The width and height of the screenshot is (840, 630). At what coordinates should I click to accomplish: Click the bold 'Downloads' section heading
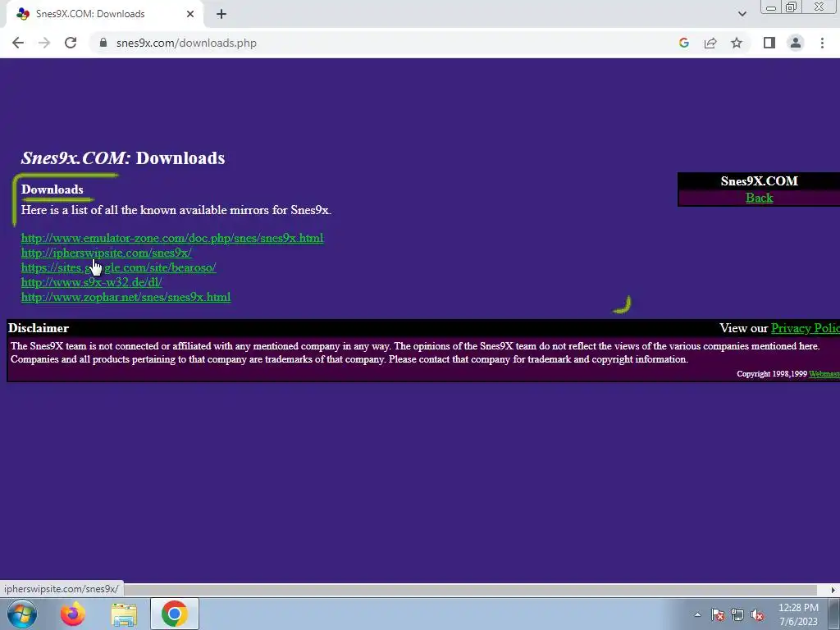(x=52, y=189)
